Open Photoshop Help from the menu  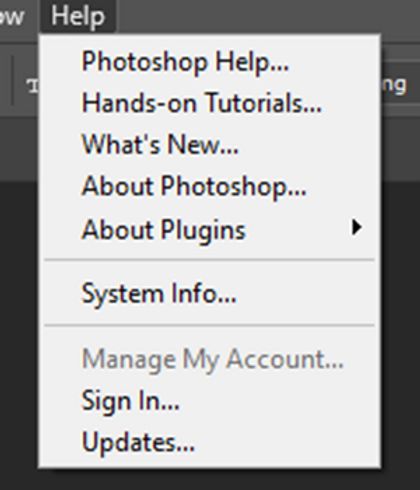[x=210, y=62]
